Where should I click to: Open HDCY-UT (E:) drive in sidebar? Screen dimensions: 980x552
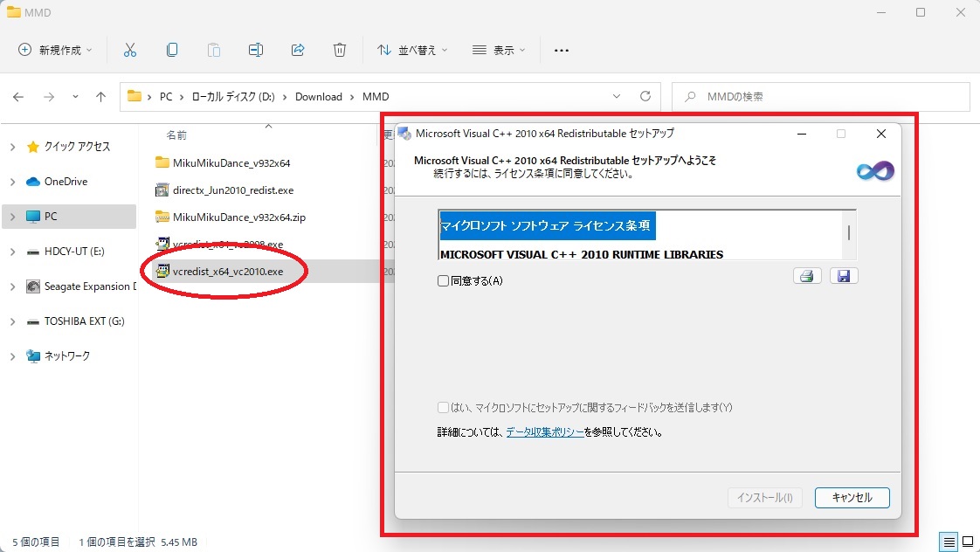74,252
